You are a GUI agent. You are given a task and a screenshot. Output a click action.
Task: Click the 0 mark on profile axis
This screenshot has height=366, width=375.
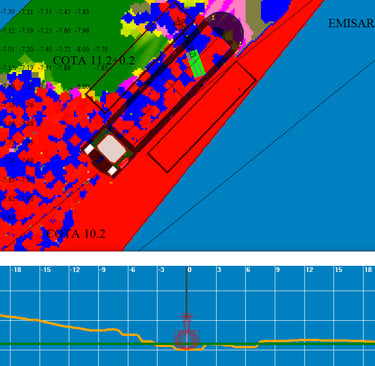pyautogui.click(x=189, y=269)
